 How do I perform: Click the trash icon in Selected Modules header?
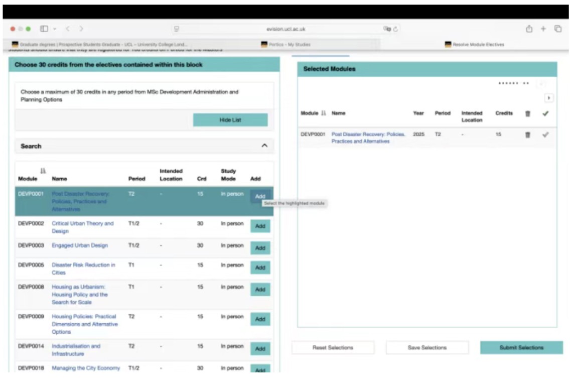(x=527, y=114)
